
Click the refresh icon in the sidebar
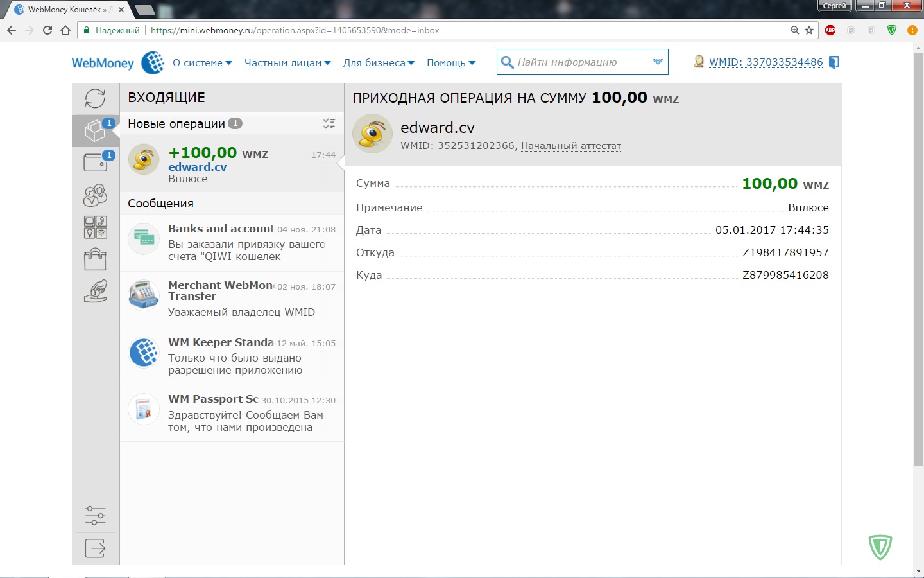(x=95, y=98)
